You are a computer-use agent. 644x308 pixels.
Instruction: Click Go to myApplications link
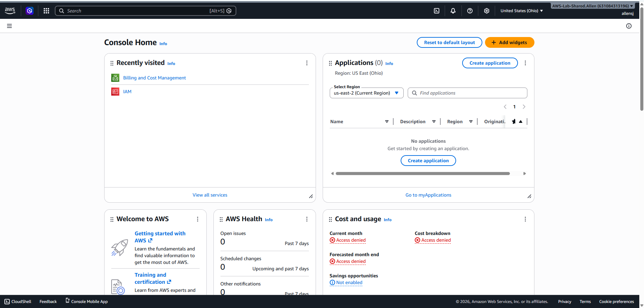click(428, 195)
